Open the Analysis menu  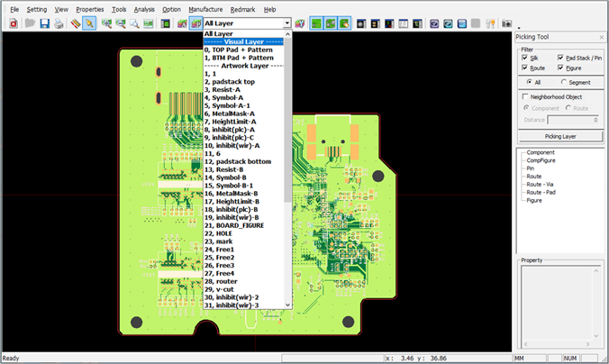point(144,8)
